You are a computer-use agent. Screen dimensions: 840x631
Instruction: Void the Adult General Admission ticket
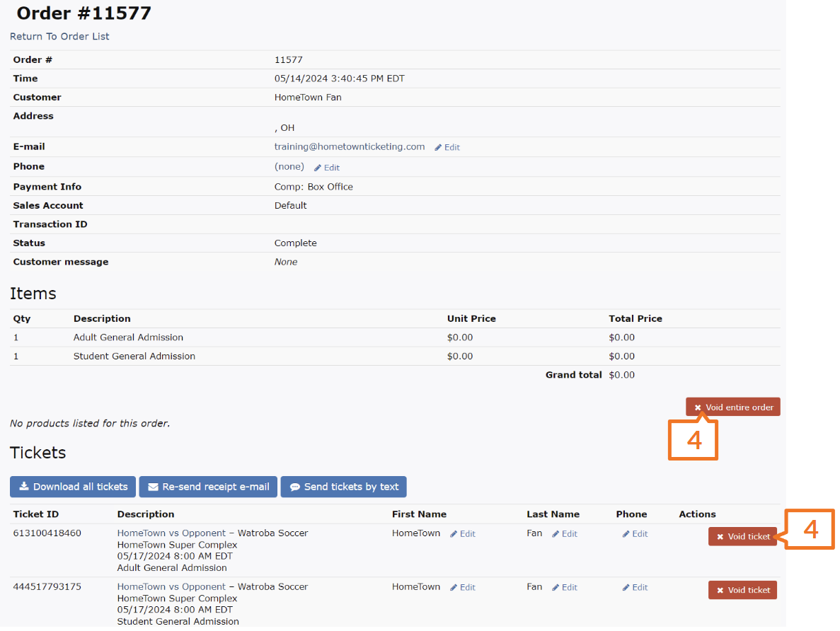click(742, 537)
